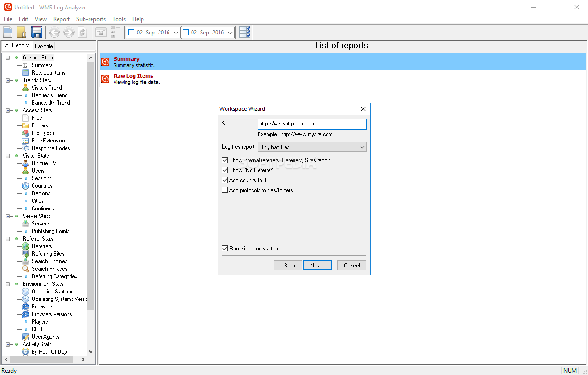Screen dimensions: 588x375
Task: Click the Response Codes tree icon
Action: 25,148
